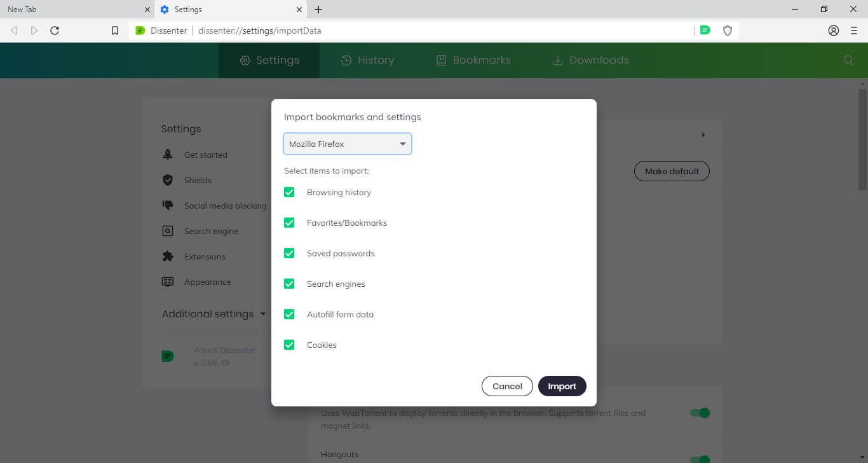Uncheck Search engines checkbox
This screenshot has width=868, height=463.
coord(289,284)
